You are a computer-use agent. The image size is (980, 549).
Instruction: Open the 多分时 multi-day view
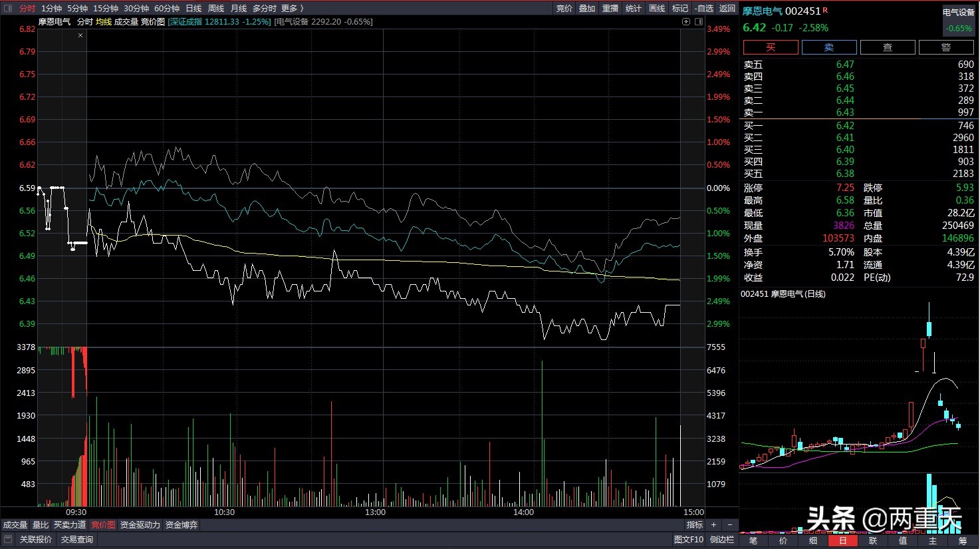click(x=264, y=8)
